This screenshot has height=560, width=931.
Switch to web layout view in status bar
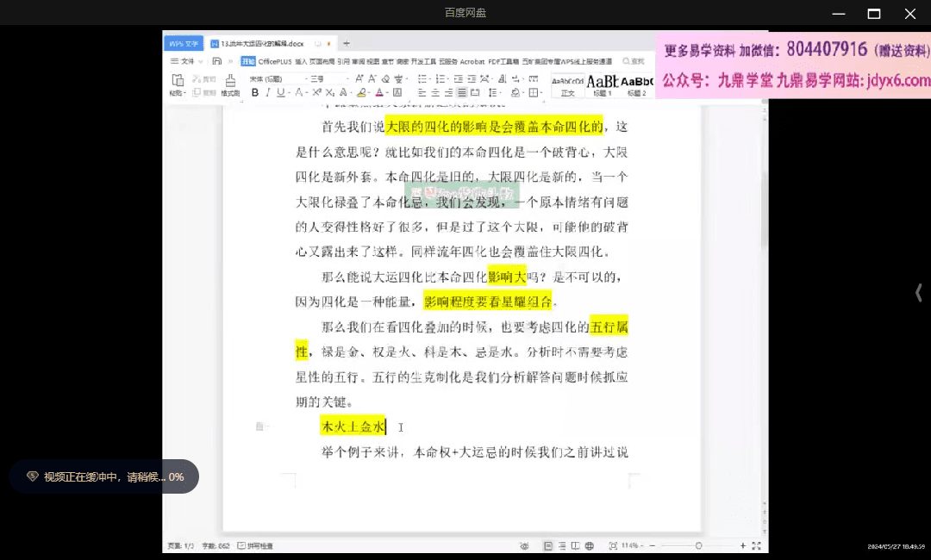[589, 545]
